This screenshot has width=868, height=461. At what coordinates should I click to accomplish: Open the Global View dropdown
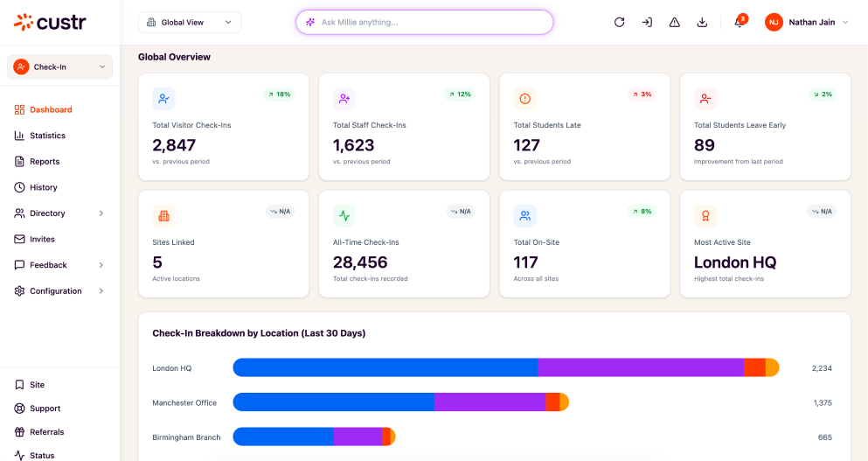pyautogui.click(x=190, y=22)
